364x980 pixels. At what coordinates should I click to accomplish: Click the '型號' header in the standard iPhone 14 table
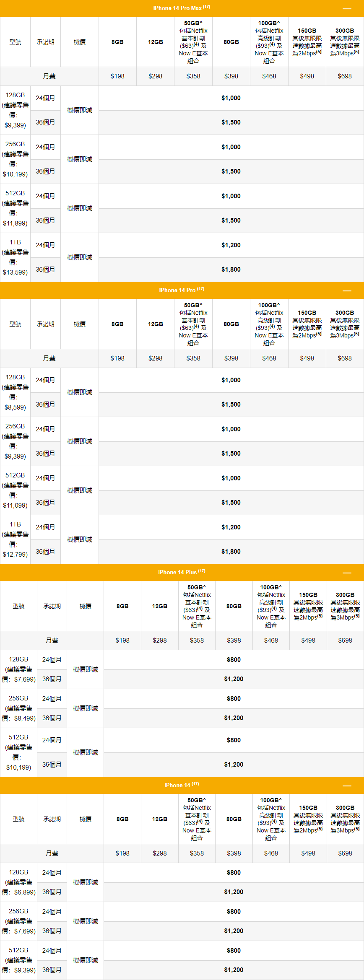[18, 819]
